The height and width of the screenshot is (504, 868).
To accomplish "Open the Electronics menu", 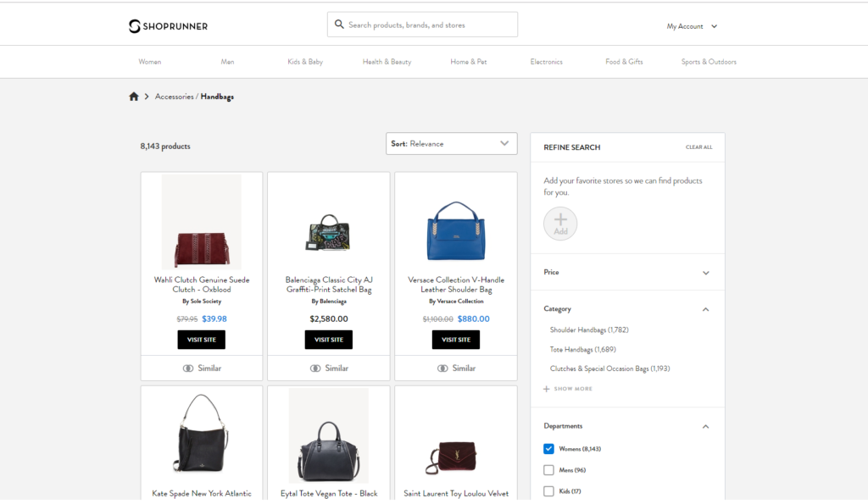I will point(546,62).
